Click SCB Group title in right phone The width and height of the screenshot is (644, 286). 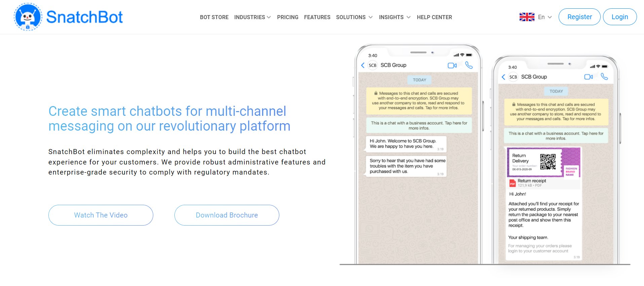tap(534, 77)
